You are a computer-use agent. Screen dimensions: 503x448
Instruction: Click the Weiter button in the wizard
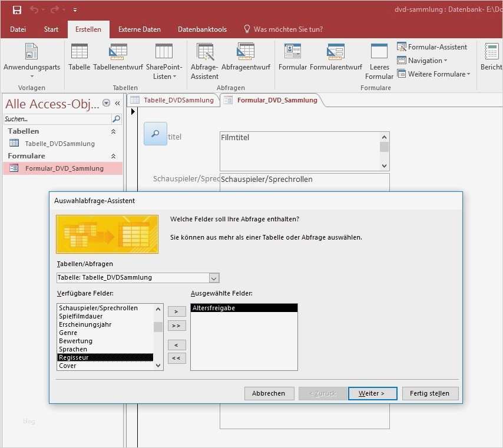tap(372, 393)
